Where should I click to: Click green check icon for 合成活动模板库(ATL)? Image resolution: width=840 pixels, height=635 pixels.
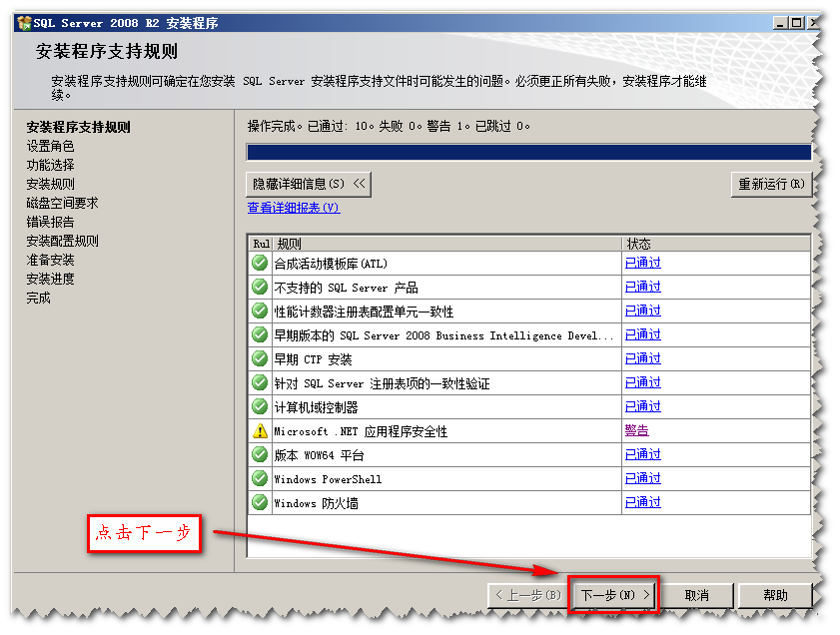click(x=260, y=263)
